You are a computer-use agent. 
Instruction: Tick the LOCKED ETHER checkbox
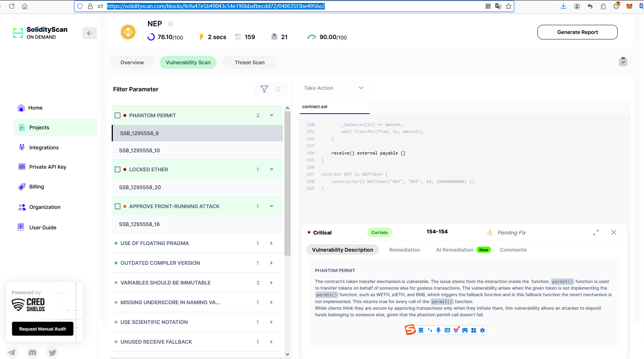click(118, 169)
